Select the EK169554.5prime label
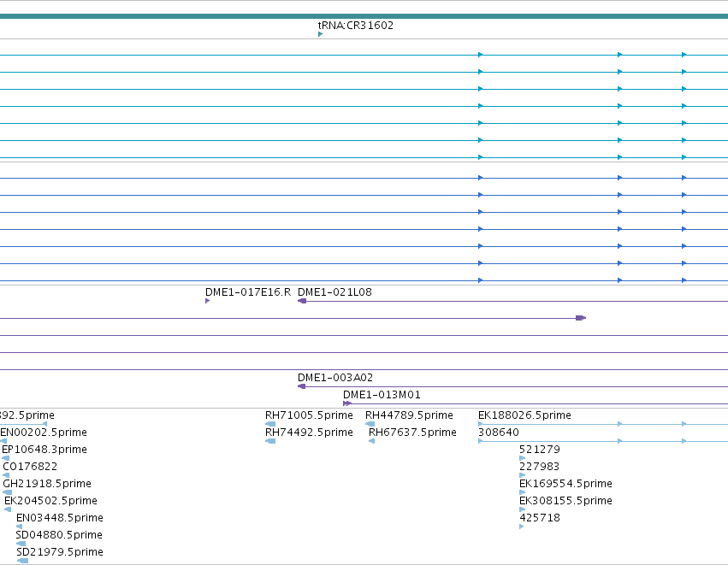 (x=566, y=484)
